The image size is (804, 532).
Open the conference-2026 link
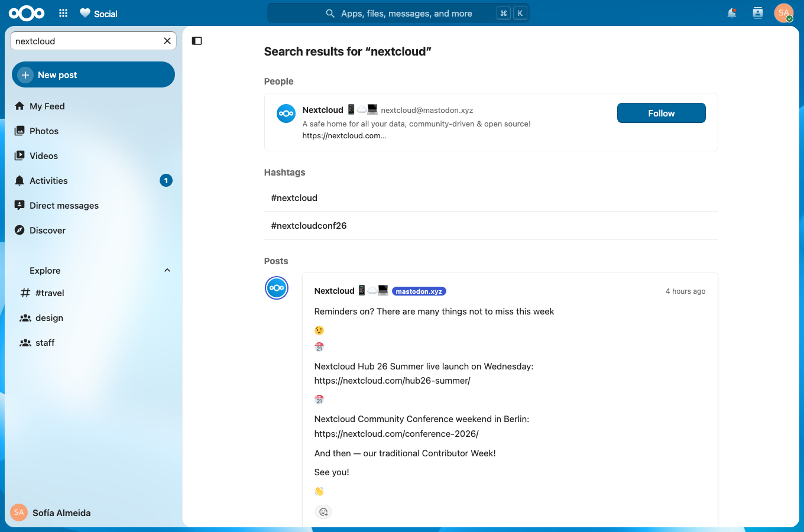click(x=397, y=434)
